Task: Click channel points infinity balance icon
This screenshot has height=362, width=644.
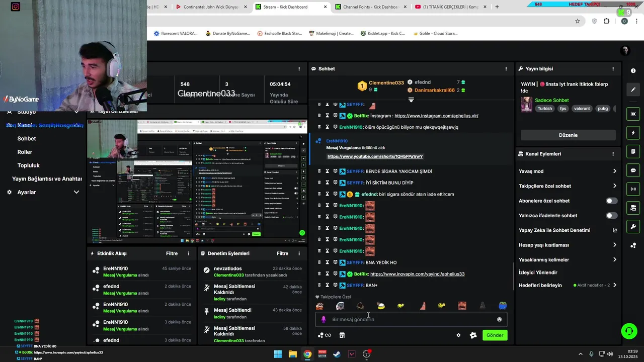Action: click(325, 335)
